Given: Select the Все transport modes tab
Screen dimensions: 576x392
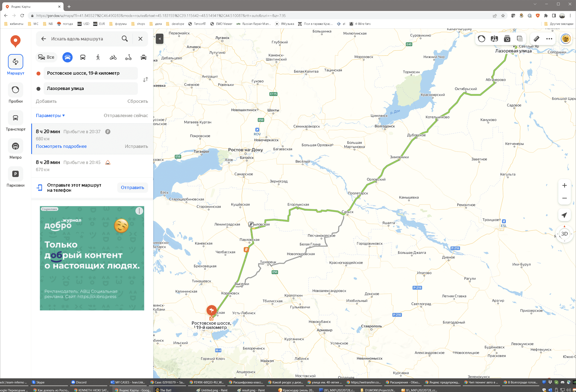Looking at the screenshot, I should click(x=46, y=58).
